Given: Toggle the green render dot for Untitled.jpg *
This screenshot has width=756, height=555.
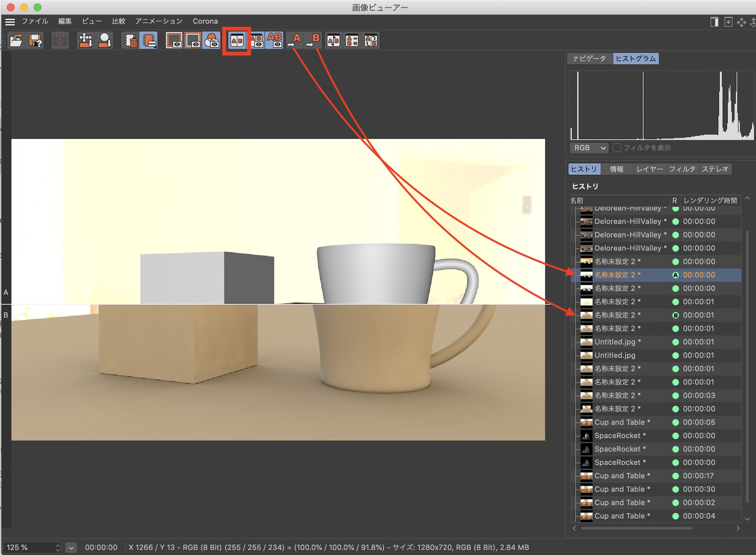Looking at the screenshot, I should [x=675, y=342].
